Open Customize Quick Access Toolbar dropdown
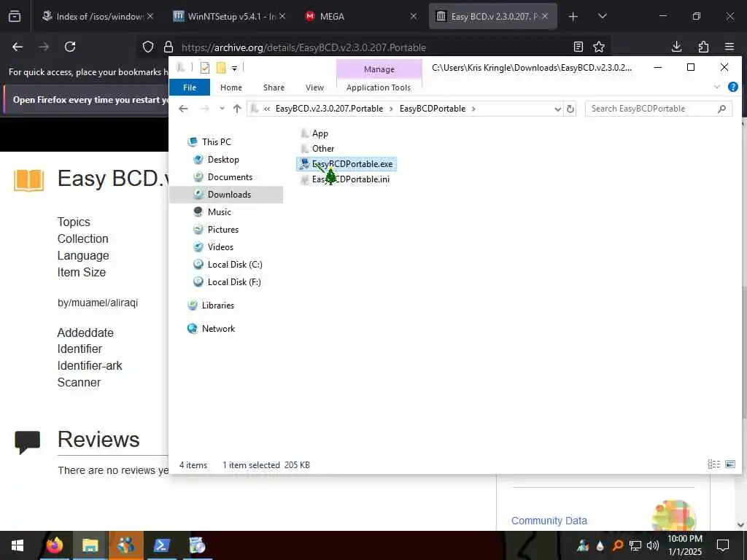Screen dimensions: 747x560 (x=234, y=69)
